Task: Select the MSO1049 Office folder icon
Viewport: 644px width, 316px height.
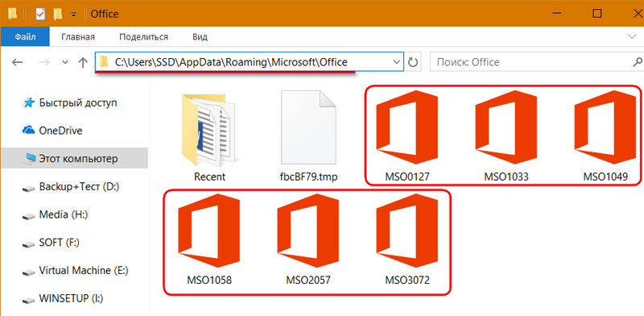Action: tap(605, 127)
